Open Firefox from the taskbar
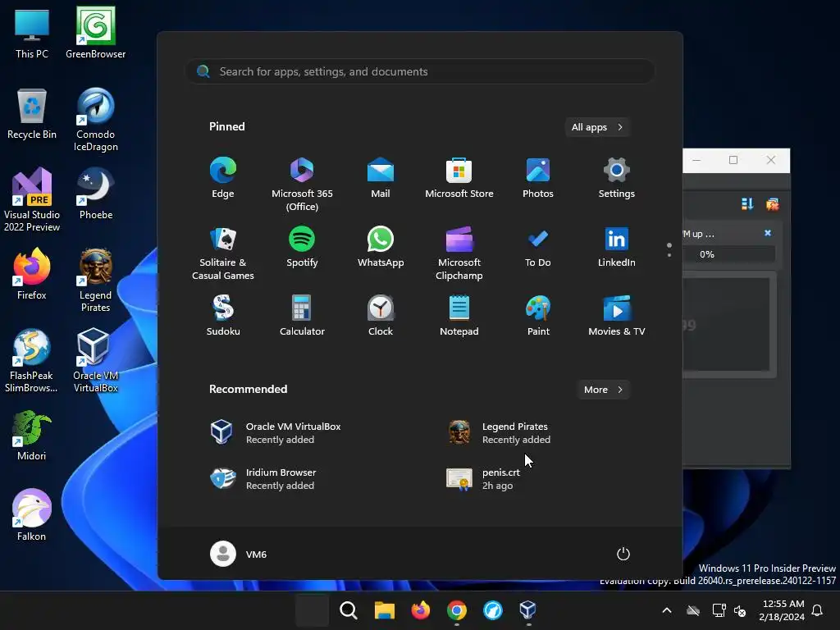 tap(421, 610)
